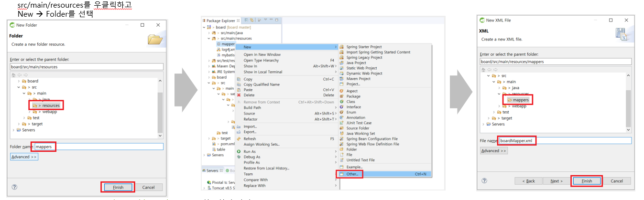
Task: Expand java node in New XML File tree
Action: click(499, 88)
